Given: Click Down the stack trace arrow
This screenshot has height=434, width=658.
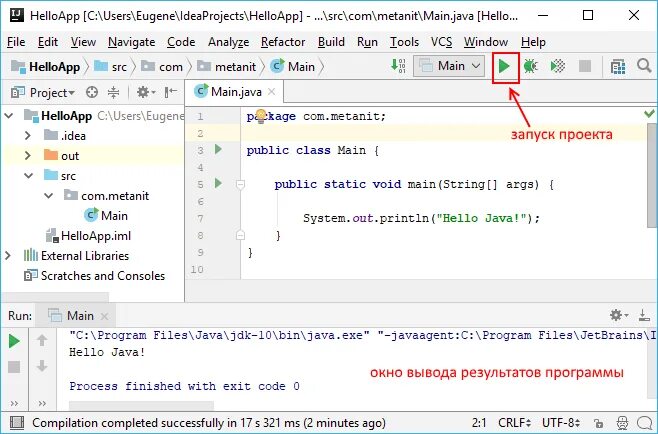Looking at the screenshot, I should tap(42, 366).
